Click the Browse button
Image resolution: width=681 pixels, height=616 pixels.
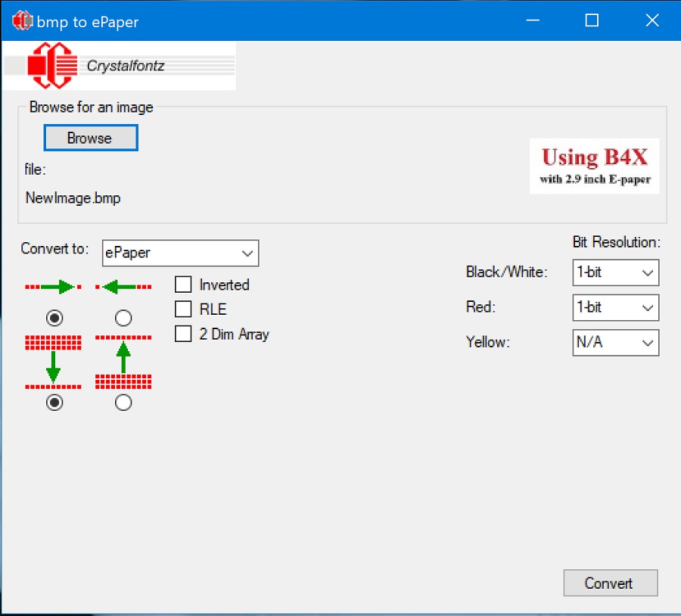tap(91, 138)
